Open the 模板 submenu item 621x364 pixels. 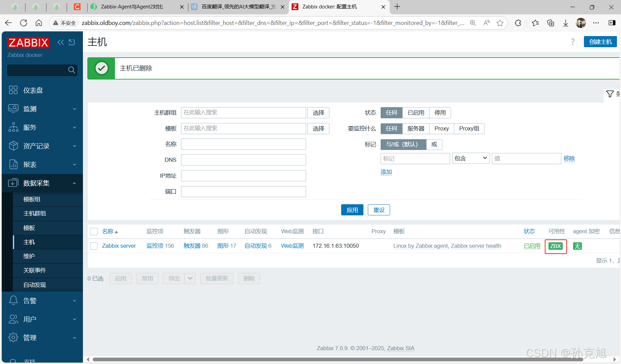(48, 228)
